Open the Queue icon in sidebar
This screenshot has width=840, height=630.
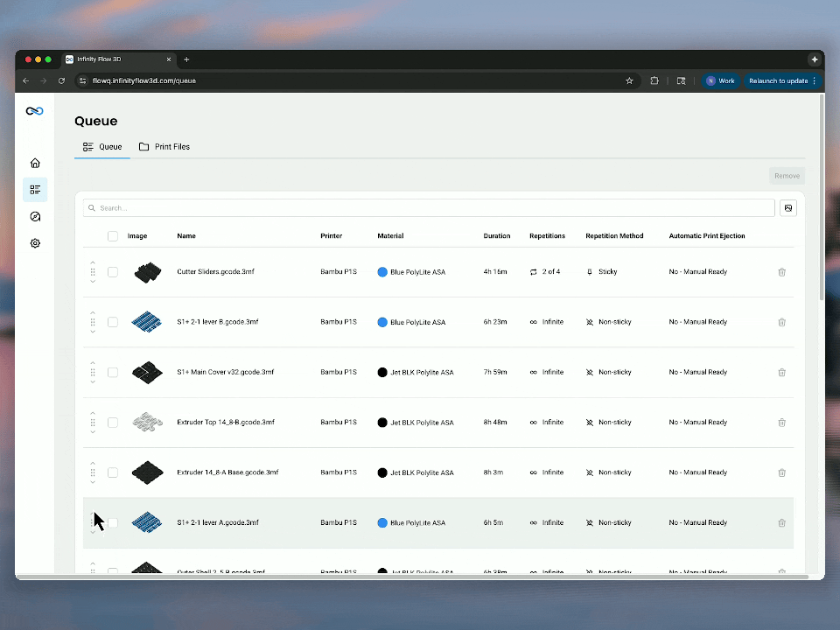pos(35,190)
